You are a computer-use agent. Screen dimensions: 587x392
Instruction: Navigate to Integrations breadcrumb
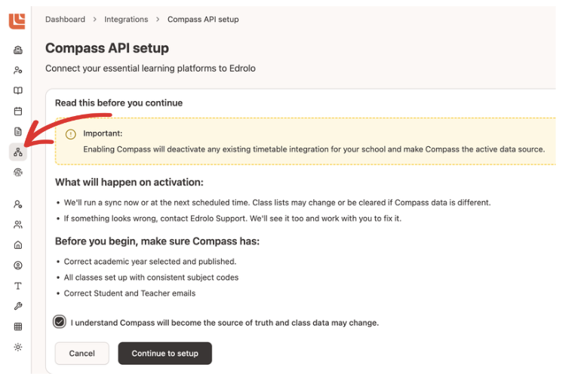(x=126, y=19)
